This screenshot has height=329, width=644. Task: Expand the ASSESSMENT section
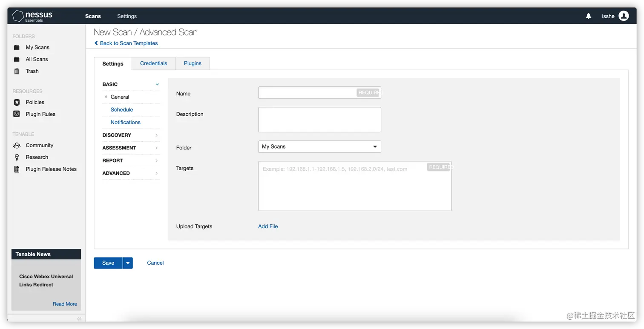click(x=131, y=148)
